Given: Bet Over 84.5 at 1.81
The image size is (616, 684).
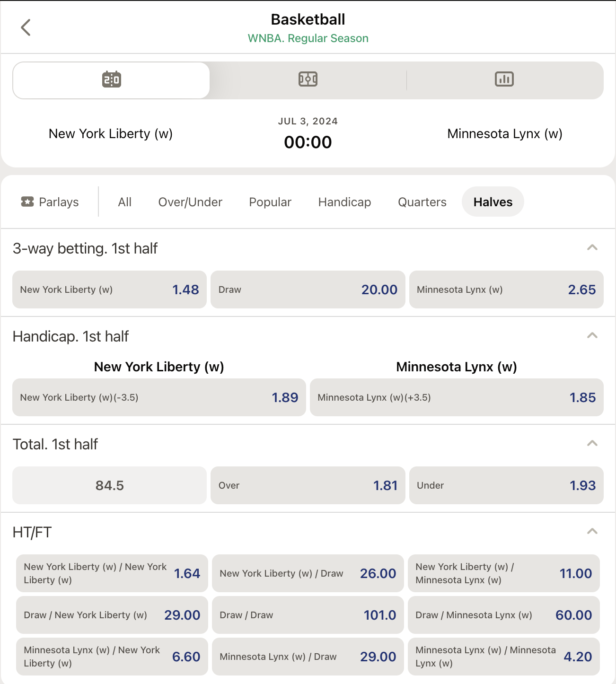Looking at the screenshot, I should click(308, 485).
